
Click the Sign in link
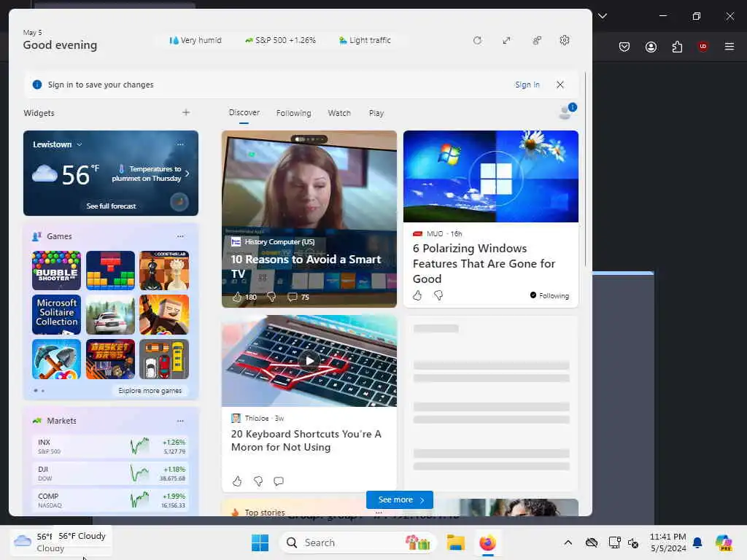(x=527, y=85)
